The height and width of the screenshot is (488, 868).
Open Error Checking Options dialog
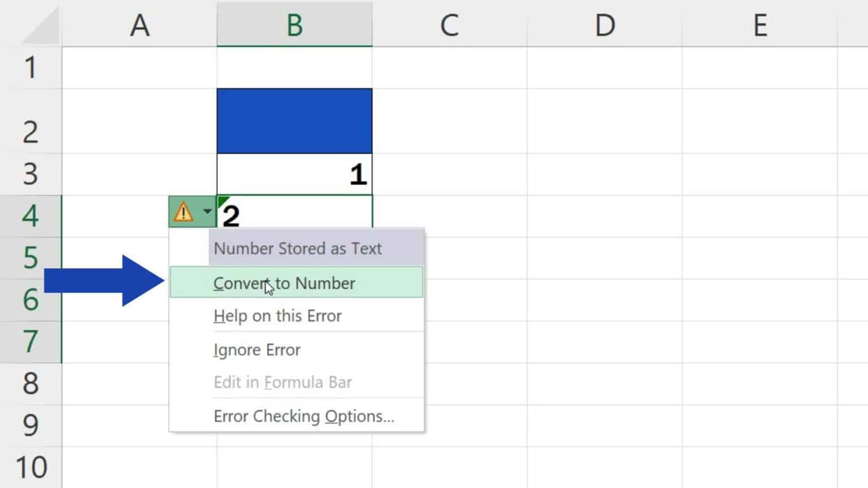click(x=303, y=416)
